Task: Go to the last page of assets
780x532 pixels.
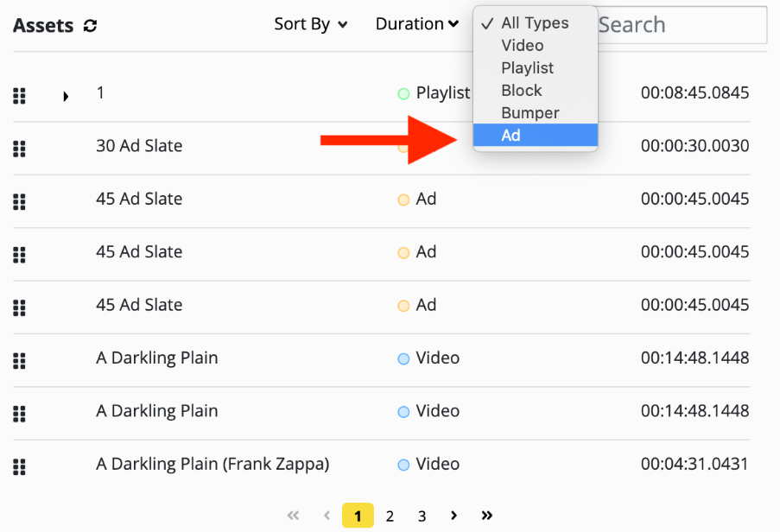Action: point(487,516)
